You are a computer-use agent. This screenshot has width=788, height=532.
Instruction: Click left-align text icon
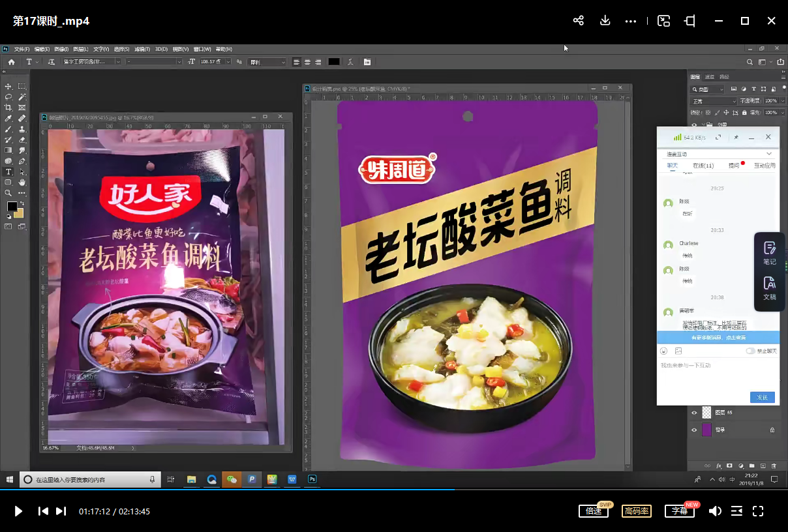pyautogui.click(x=296, y=62)
